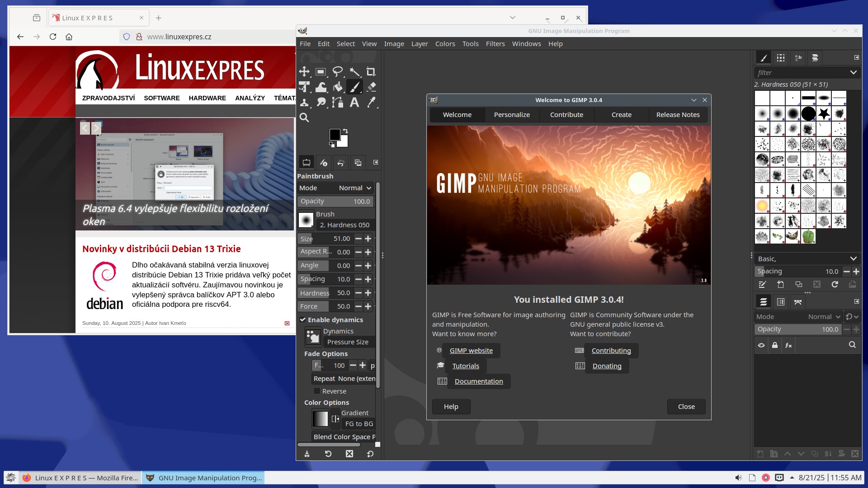Screen dimensions: 868x488
Task: Open the Images dock tab icon
Action: (358, 163)
